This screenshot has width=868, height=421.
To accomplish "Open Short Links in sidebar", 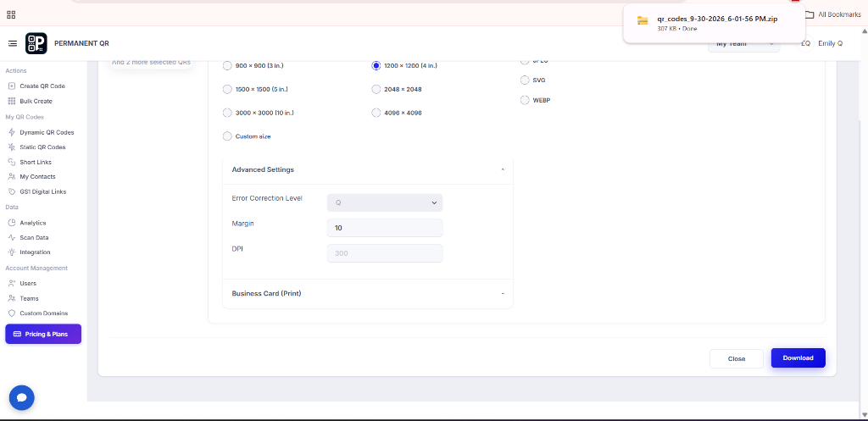I will [x=36, y=162].
